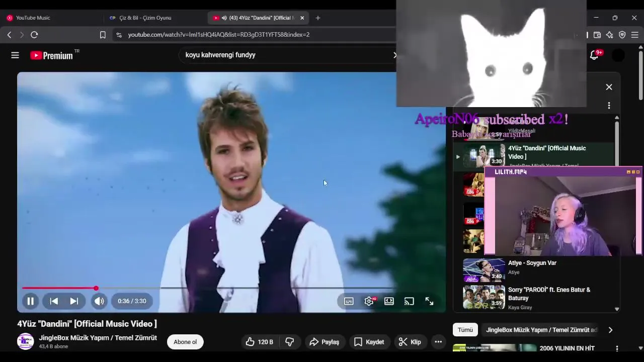Open the browser AI sparkle assistant
This screenshot has height=362, width=644.
coord(610,35)
